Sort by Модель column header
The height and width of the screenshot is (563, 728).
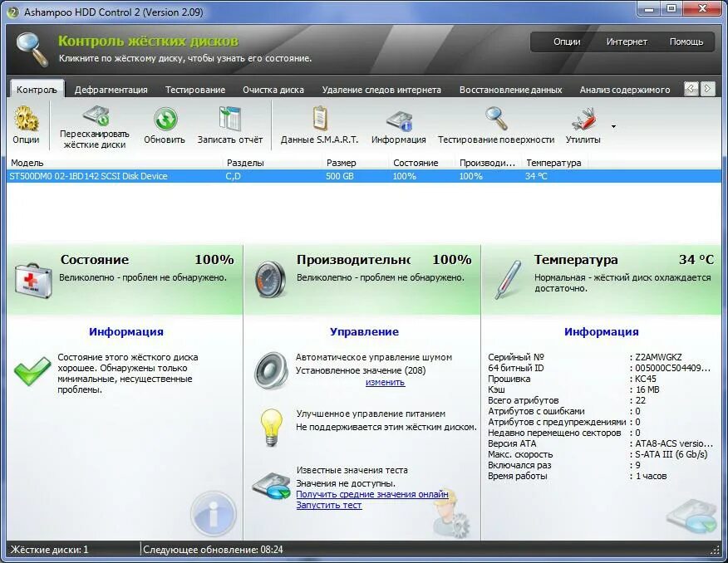pos(116,163)
